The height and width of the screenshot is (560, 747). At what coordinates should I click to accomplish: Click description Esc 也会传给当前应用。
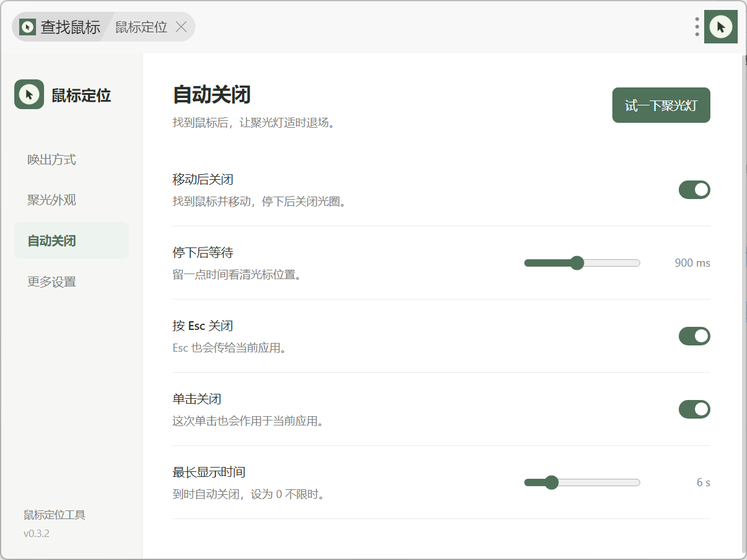coord(230,348)
